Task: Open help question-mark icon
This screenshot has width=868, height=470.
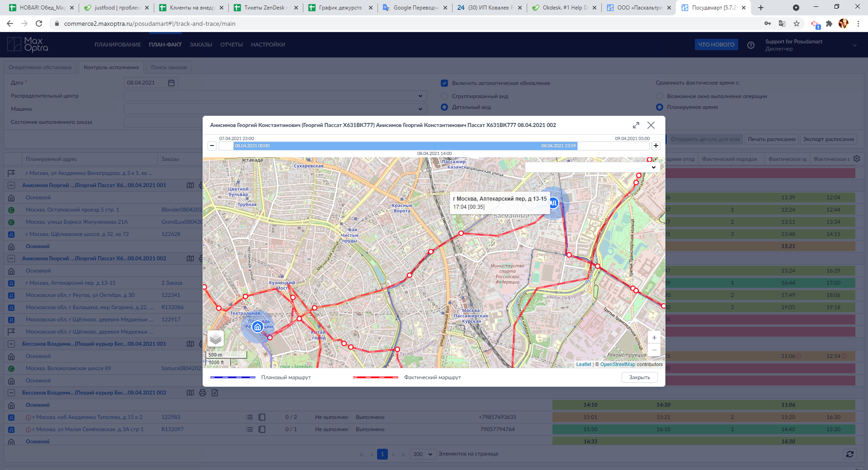Action: click(751, 45)
